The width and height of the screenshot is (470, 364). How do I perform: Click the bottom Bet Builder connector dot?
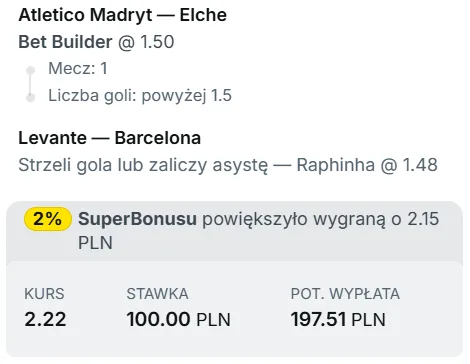coord(31,98)
